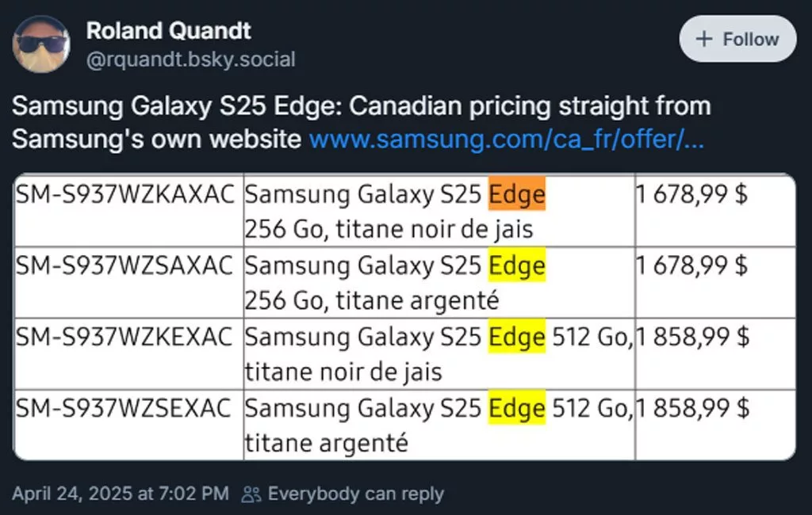Click the plus icon on Follow
This screenshot has width=812, height=515.
click(x=703, y=39)
